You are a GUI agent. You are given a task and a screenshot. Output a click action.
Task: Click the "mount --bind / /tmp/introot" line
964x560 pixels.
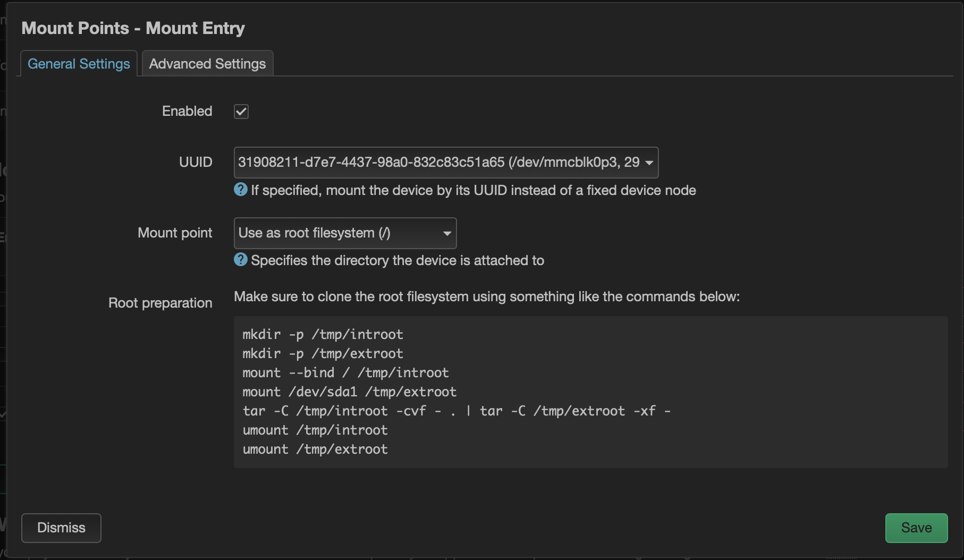tap(345, 372)
